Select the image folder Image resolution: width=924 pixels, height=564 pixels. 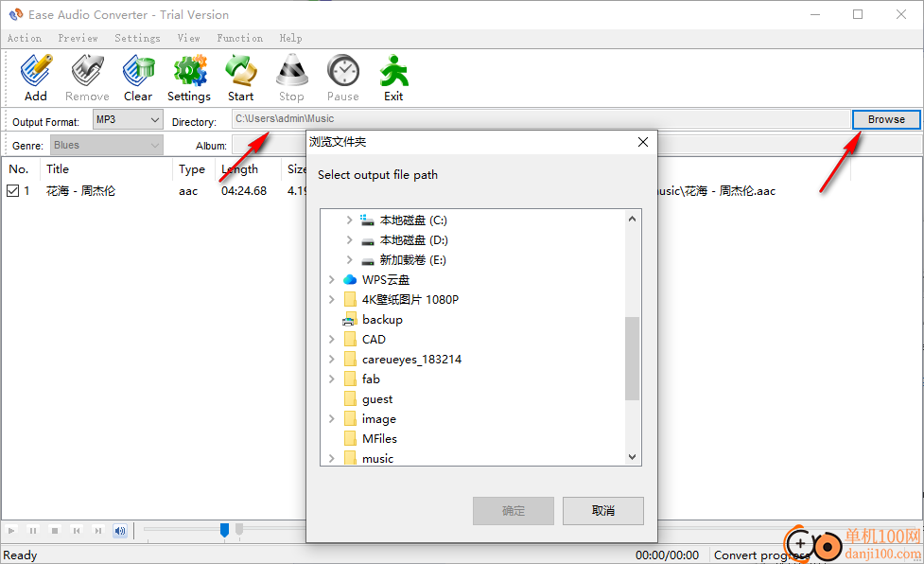click(x=379, y=419)
